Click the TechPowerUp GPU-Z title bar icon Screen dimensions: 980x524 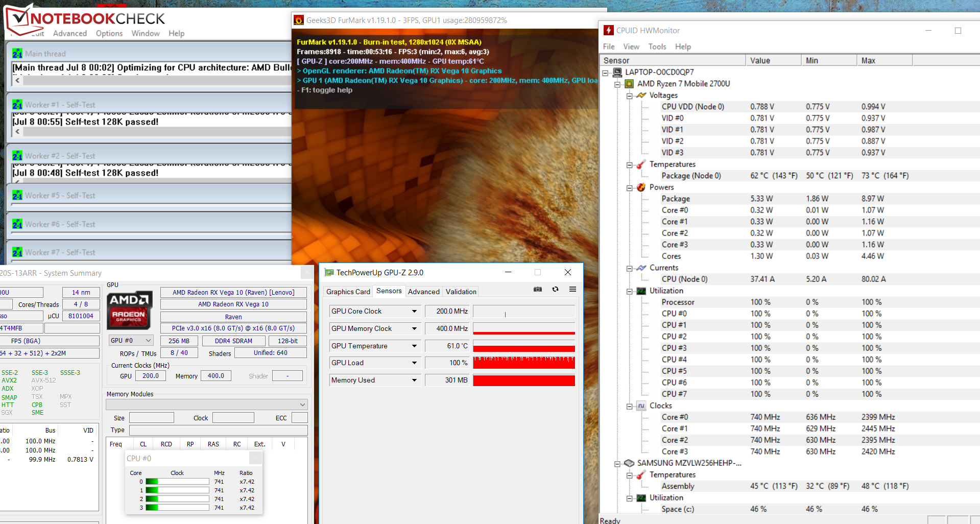[x=329, y=273]
